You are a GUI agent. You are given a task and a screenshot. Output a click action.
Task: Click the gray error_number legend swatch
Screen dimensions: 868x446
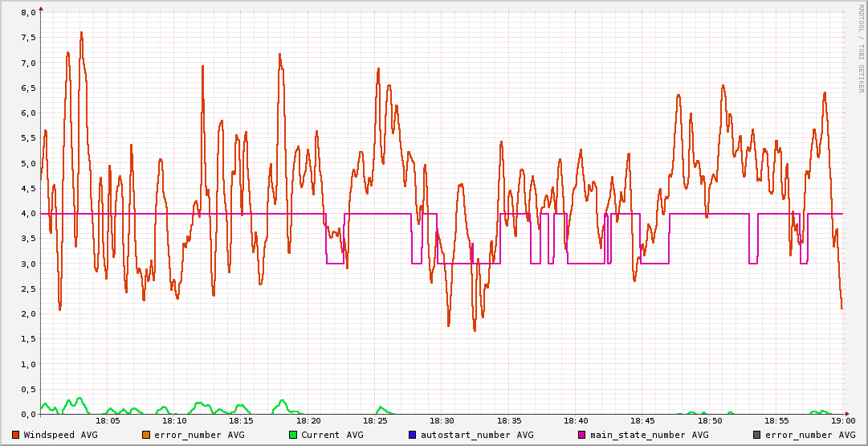pos(757,435)
